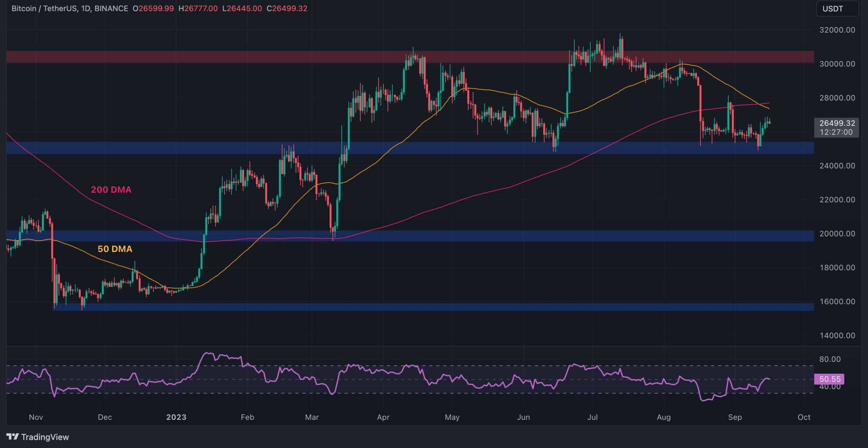
Task: Click the 2023 time axis label
Action: coord(176,417)
